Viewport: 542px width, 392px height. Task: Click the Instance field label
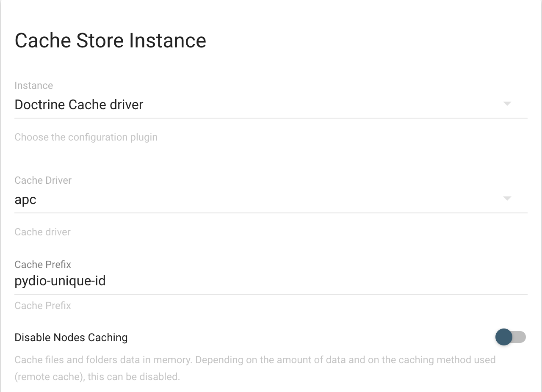(x=34, y=86)
